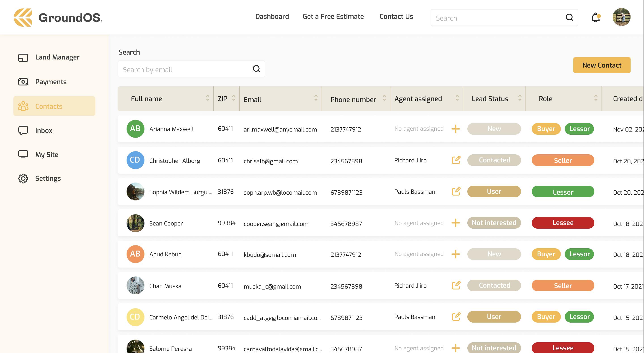Viewport: 644px width, 353px height.
Task: Click Abud Kabud's orange AB avatar
Action: [x=135, y=254]
